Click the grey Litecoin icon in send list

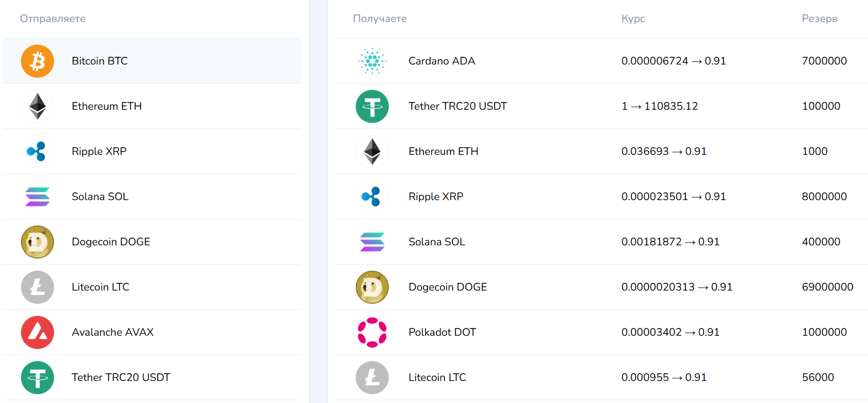[37, 287]
